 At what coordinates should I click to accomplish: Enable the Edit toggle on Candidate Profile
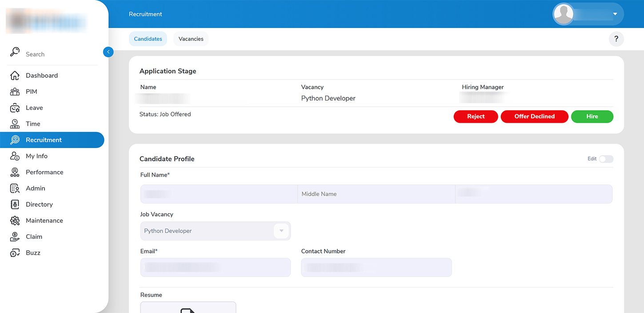tap(606, 159)
